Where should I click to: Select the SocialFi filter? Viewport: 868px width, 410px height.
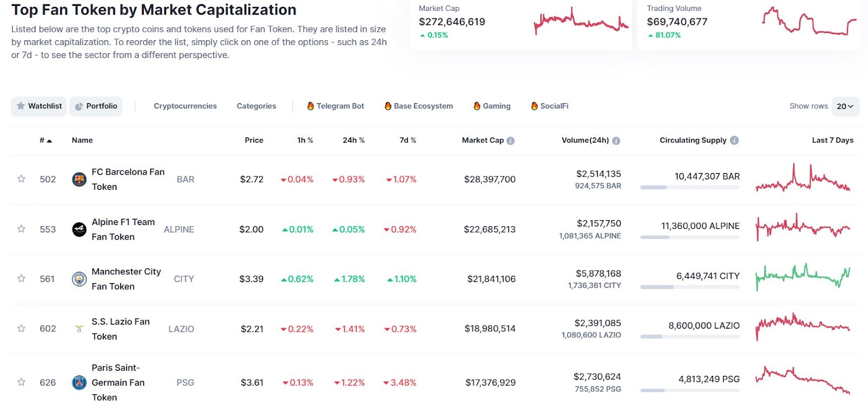tap(550, 106)
